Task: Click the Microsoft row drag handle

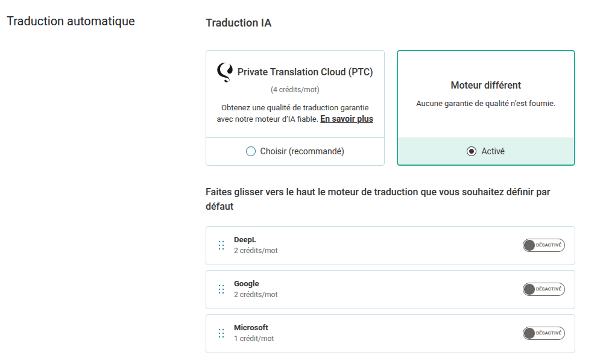Action: click(221, 333)
